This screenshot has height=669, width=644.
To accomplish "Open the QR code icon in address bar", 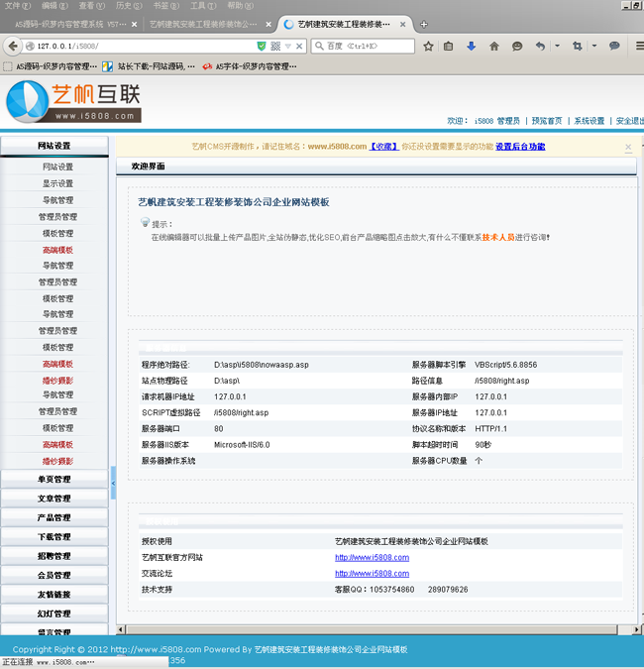I will coord(275,46).
